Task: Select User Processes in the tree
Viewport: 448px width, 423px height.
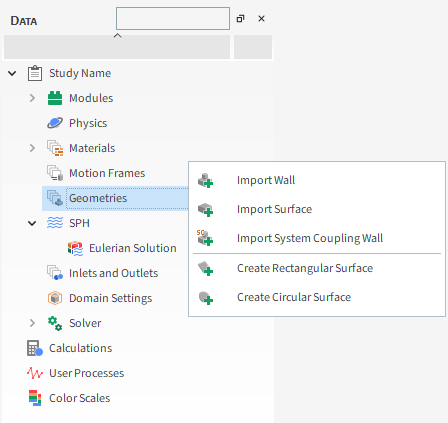Action: [86, 373]
